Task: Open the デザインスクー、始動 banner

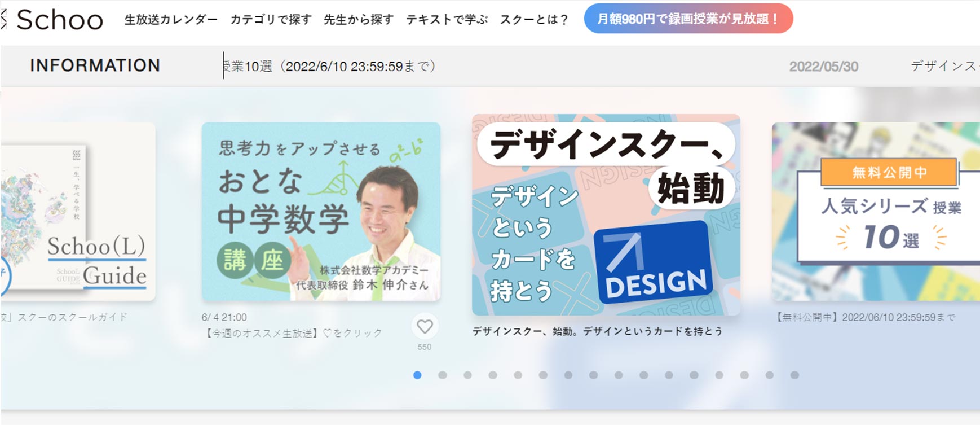Action: [x=606, y=215]
